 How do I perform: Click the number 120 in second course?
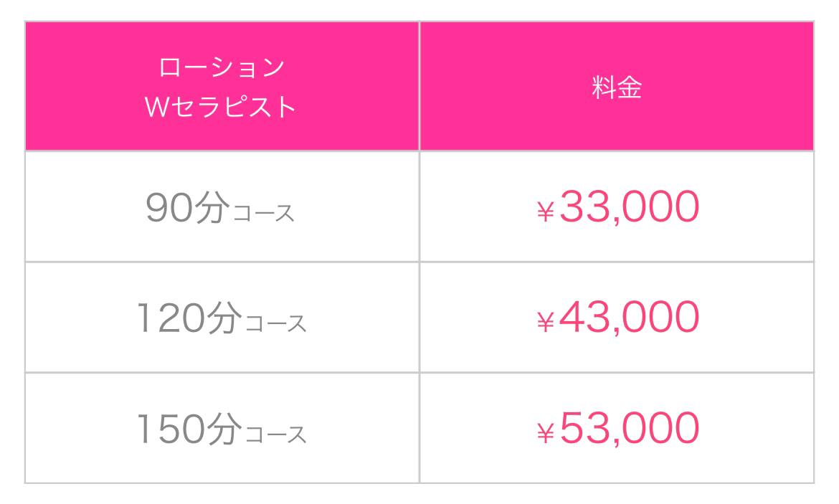(171, 318)
